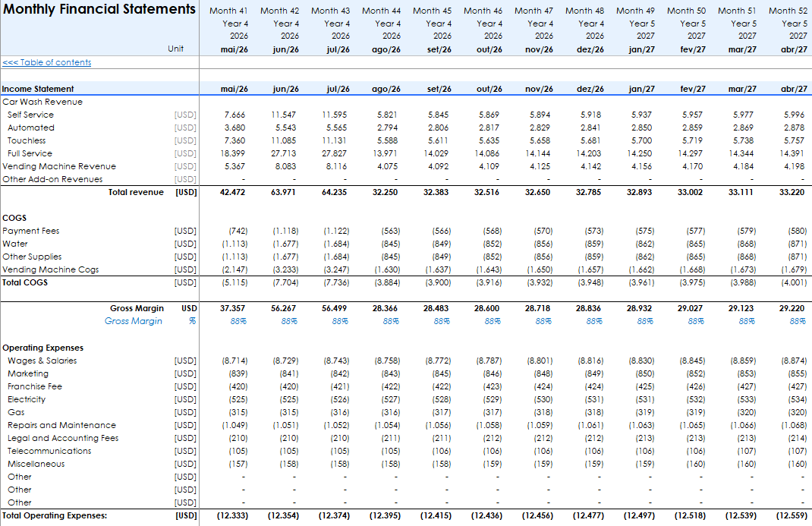The height and width of the screenshot is (526, 812).
Task: Click the COGS section heading
Action: coord(14,218)
